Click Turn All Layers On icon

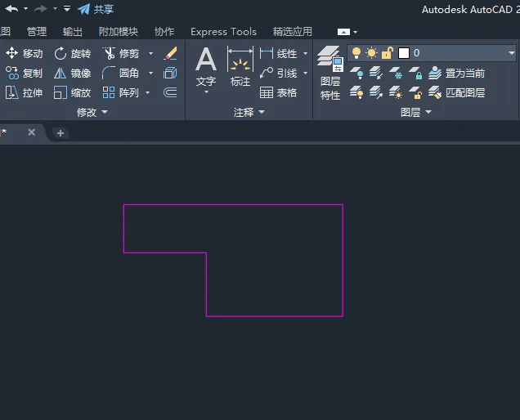coord(356,92)
